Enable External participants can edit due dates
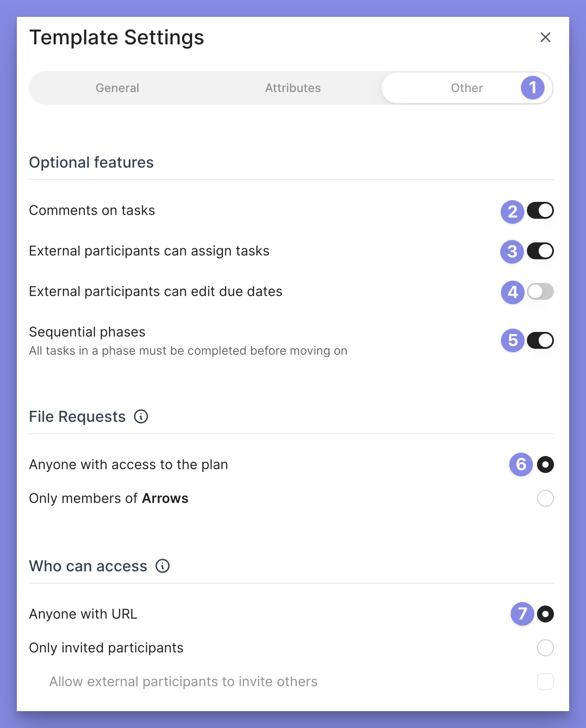Screen dimensions: 586x728 (540, 291)
